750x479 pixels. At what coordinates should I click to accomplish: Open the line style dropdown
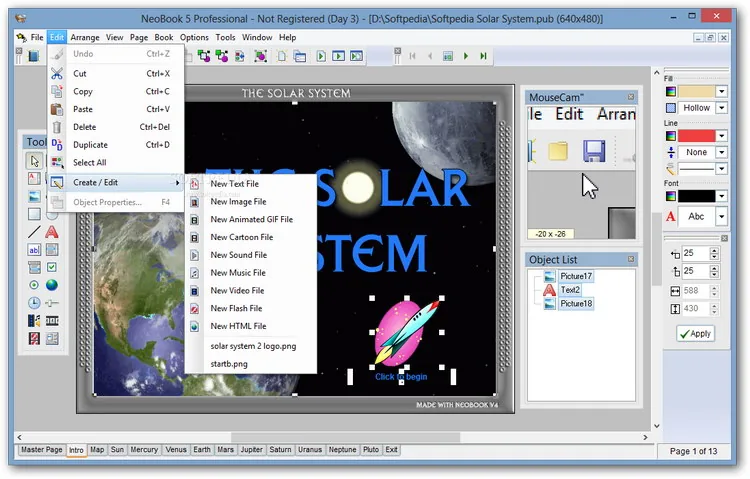point(721,168)
